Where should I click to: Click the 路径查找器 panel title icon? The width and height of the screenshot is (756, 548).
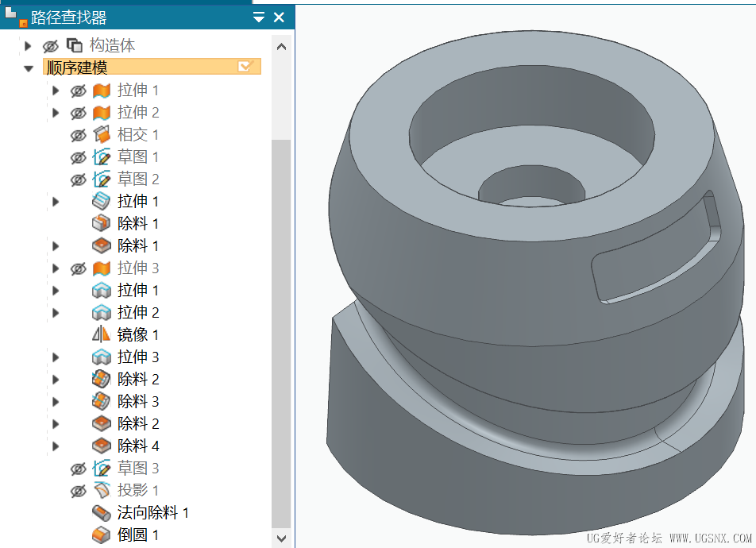point(16,16)
